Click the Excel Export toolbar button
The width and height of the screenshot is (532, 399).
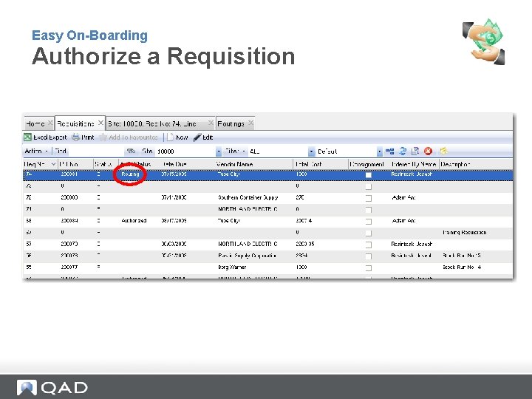click(x=45, y=137)
